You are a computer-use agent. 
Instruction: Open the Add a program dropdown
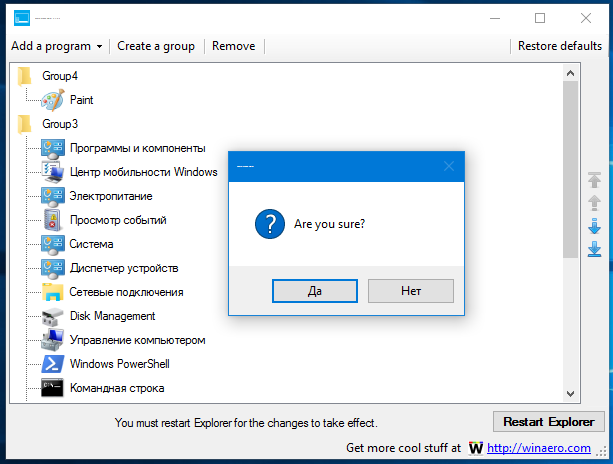point(57,46)
